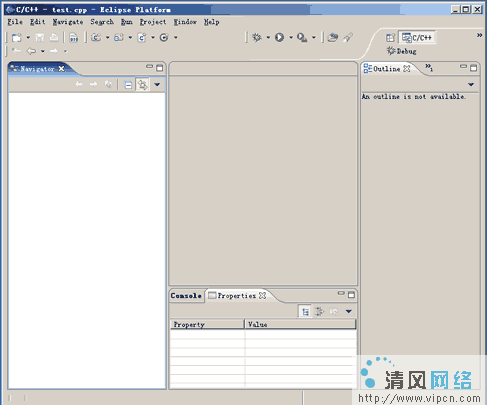Expand the Run launch dropdown
Screen dimensions: 487x405
pyautogui.click(x=291, y=38)
